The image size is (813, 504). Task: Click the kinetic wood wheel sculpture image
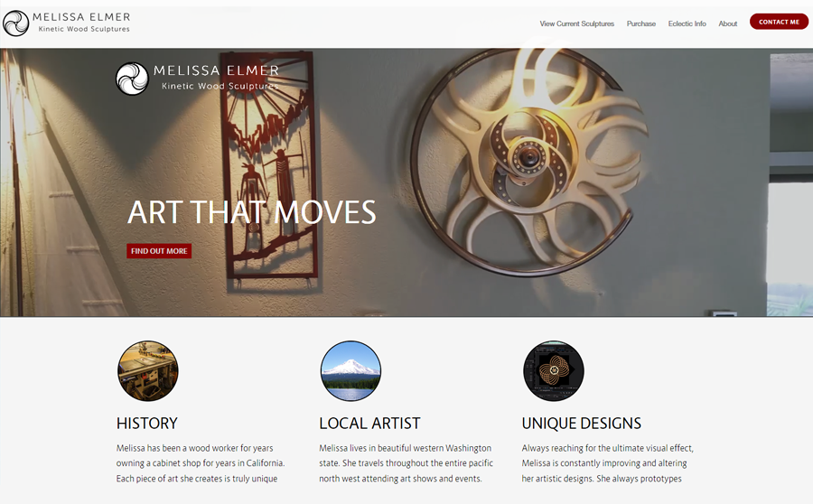click(x=528, y=163)
